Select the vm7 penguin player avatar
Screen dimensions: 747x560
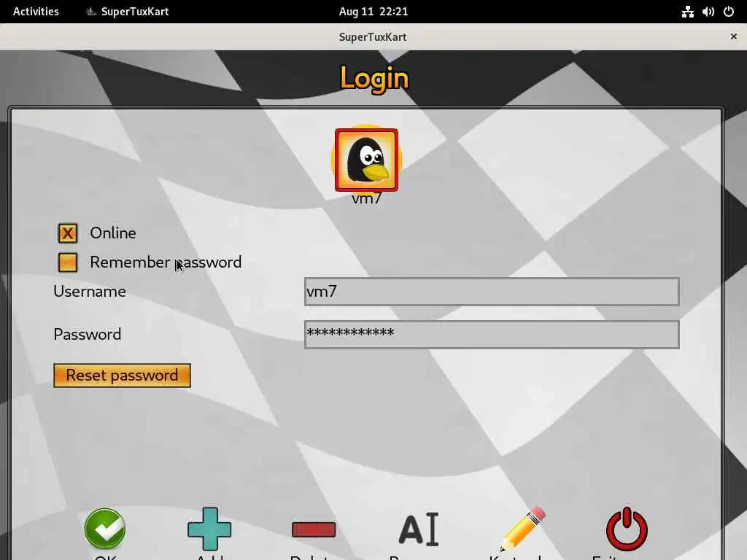click(366, 160)
